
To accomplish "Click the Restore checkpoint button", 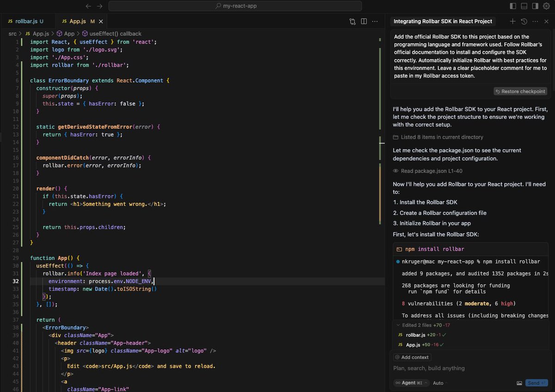I will click(520, 92).
